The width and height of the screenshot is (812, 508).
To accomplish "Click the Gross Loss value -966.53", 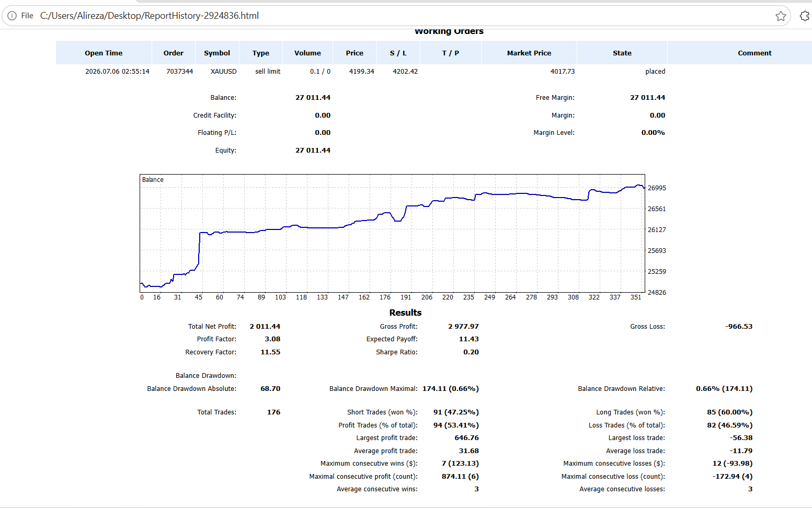I will (739, 327).
